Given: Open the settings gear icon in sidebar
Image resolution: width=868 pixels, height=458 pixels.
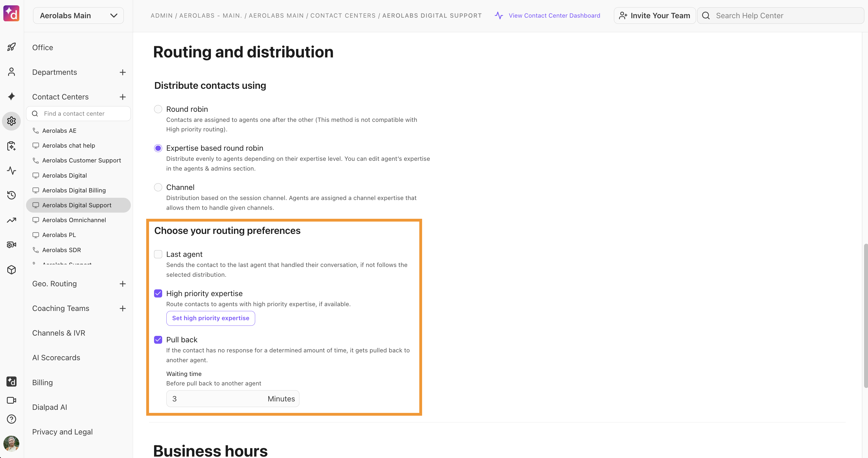Looking at the screenshot, I should pos(11,121).
